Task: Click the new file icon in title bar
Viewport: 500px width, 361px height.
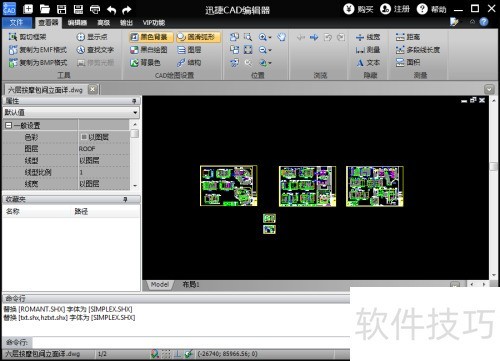Action: 28,9
